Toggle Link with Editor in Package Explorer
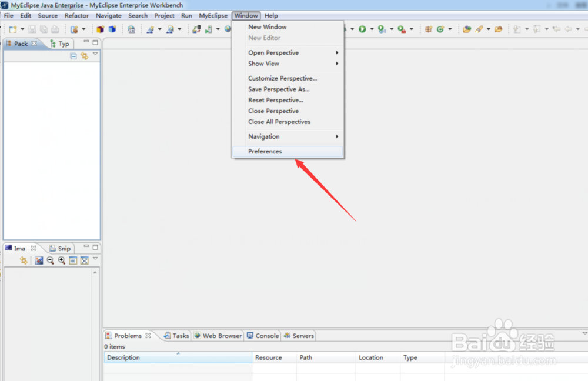 coord(85,56)
